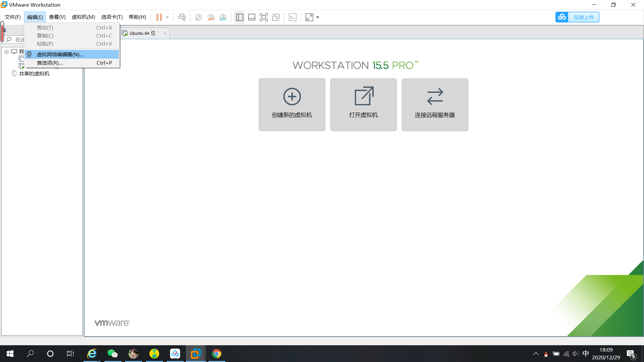Screen dimensions: 644x362
Task: Click the 打开虚拟机 tile
Action: (x=363, y=105)
